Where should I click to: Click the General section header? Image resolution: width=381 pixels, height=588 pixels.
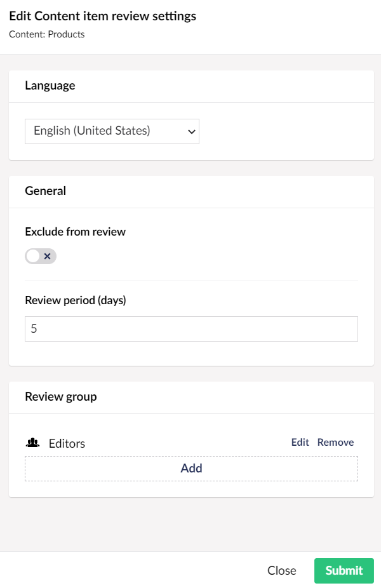click(x=45, y=191)
